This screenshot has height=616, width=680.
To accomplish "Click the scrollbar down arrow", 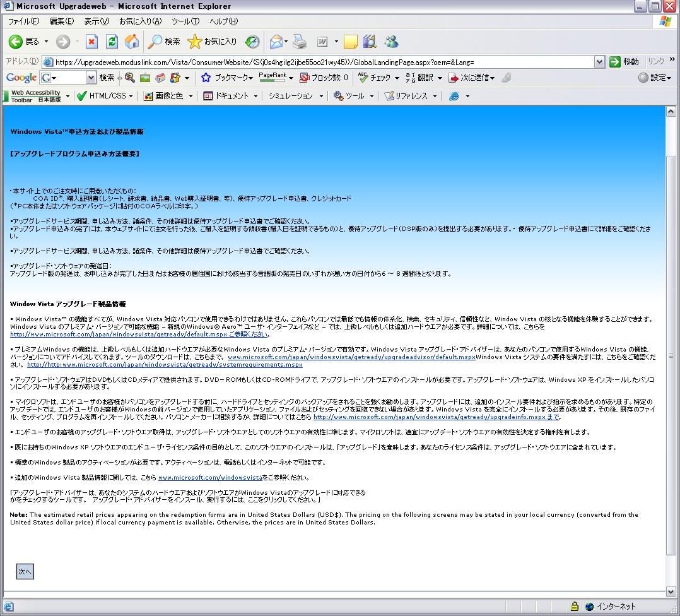I will tap(671, 591).
